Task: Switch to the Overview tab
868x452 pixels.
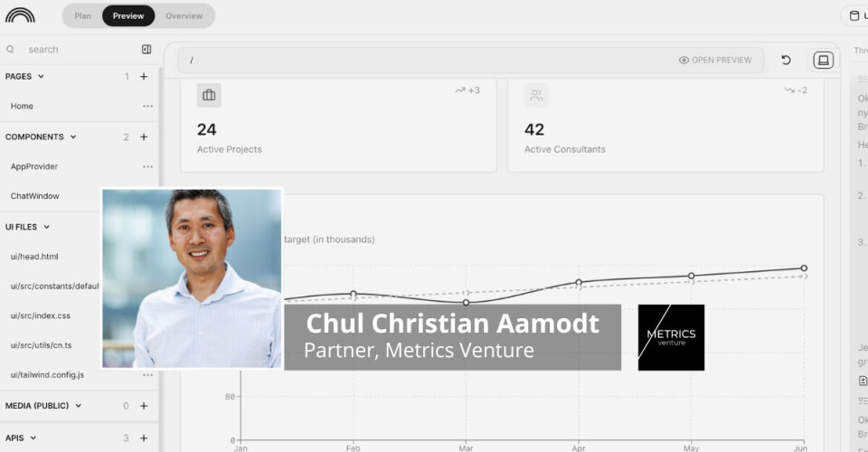Action: click(x=184, y=16)
